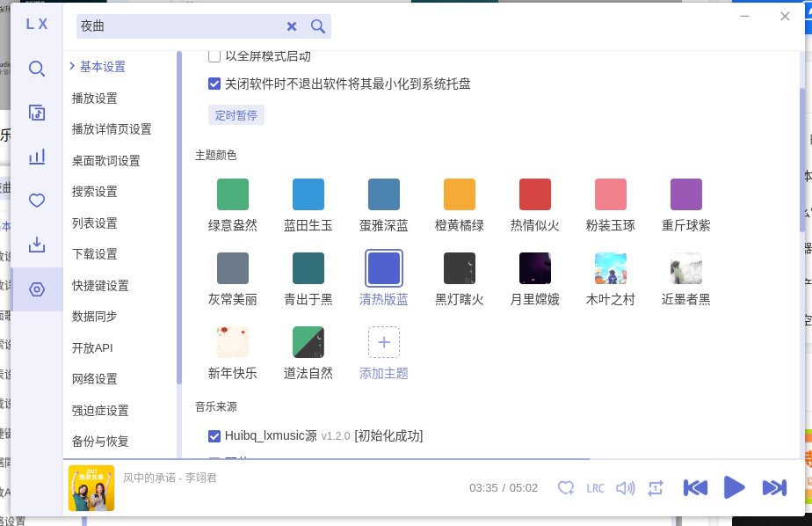Open 快捷键设置 section
The width and height of the screenshot is (812, 526).
pos(100,286)
